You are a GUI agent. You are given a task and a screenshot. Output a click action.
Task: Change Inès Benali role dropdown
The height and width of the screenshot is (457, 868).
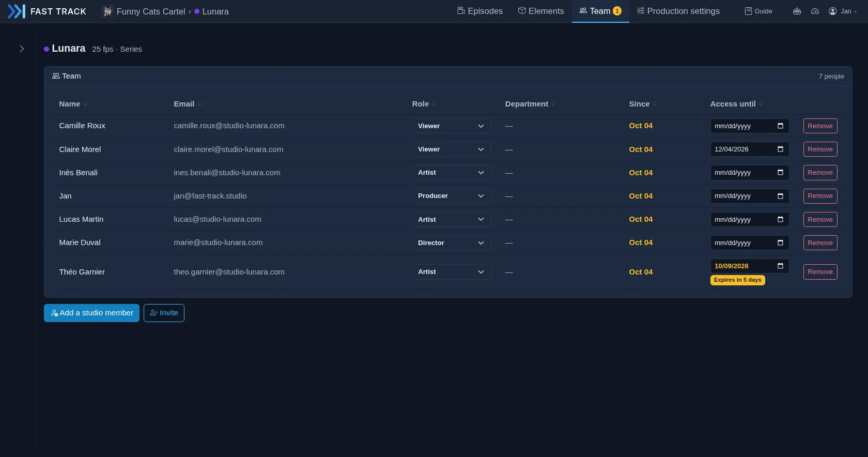(452, 173)
